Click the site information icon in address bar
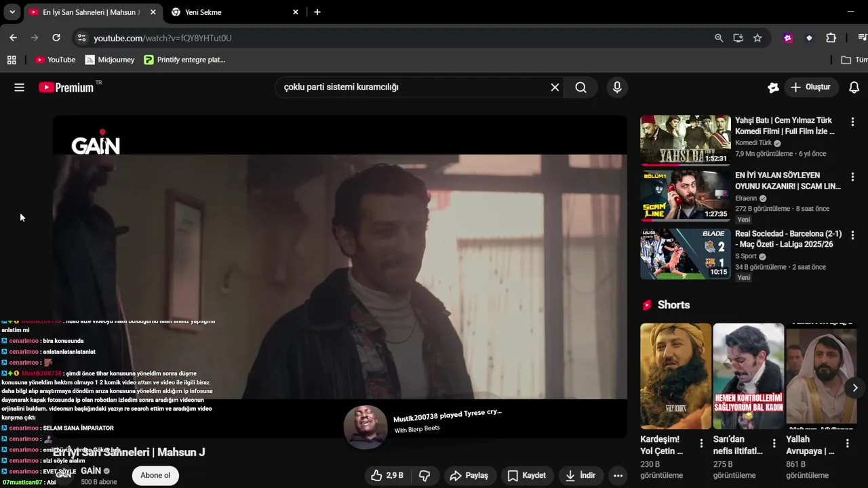 82,38
